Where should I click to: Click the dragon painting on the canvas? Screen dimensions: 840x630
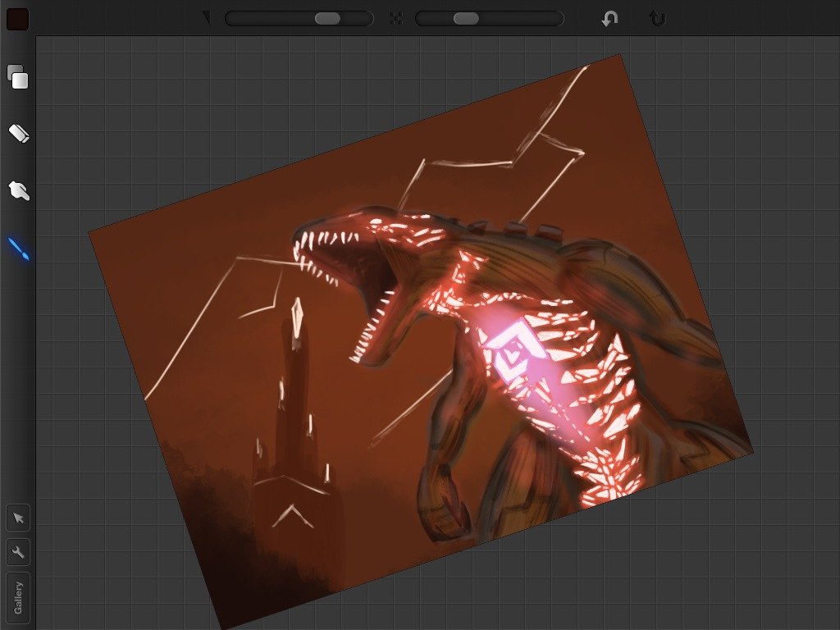(421, 342)
